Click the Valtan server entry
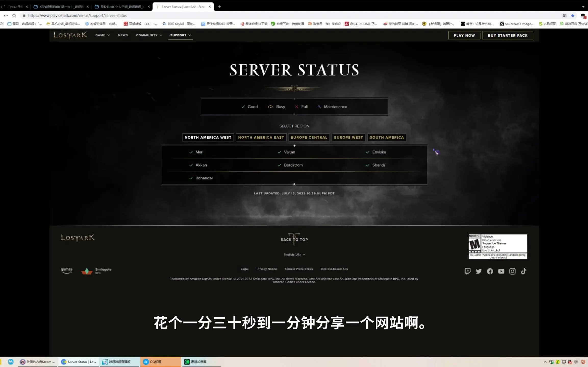This screenshot has width=588, height=367. coord(286,152)
